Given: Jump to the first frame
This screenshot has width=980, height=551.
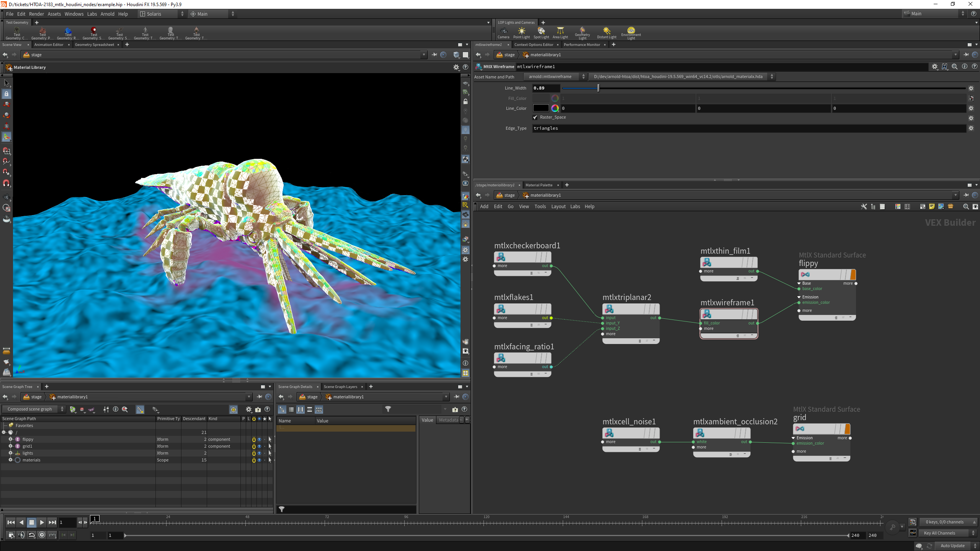Looking at the screenshot, I should 11,522.
